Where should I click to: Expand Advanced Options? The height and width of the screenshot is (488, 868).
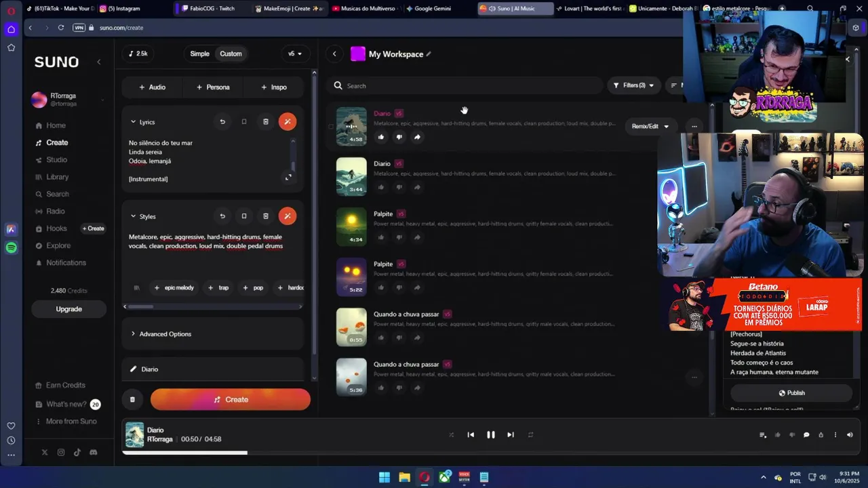213,334
